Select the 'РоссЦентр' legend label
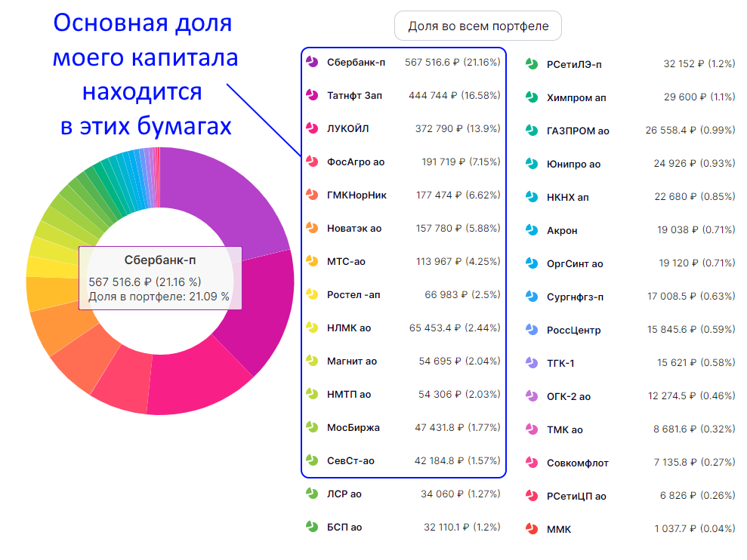 pyautogui.click(x=573, y=330)
